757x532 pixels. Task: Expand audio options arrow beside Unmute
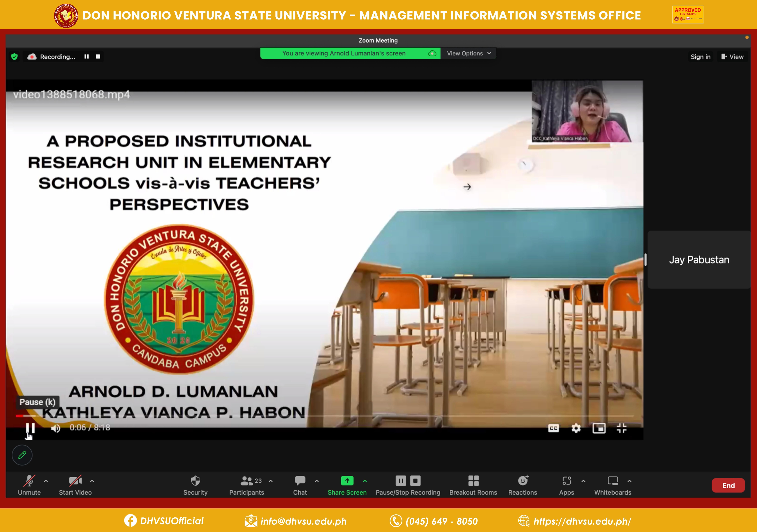(46, 481)
